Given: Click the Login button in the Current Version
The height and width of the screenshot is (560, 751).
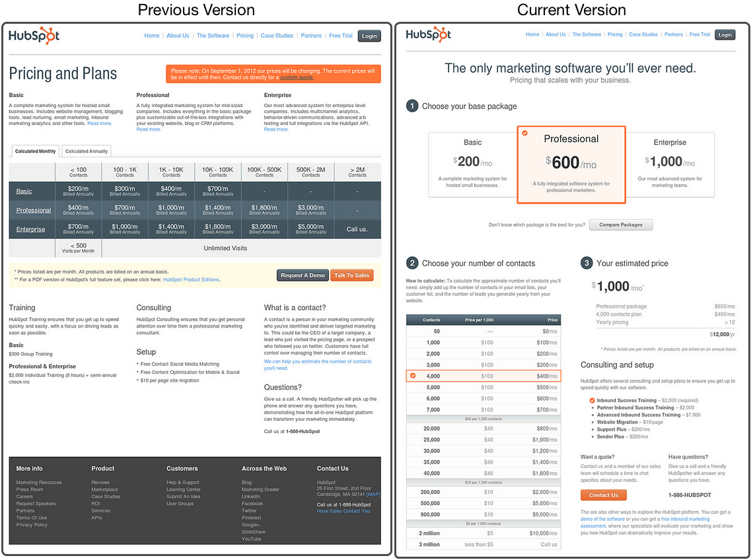Looking at the screenshot, I should (x=725, y=34).
